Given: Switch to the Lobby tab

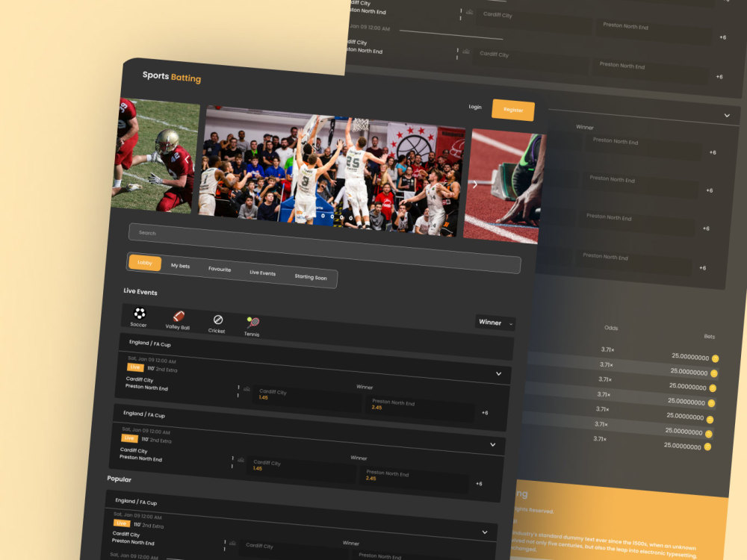Looking at the screenshot, I should (x=145, y=263).
